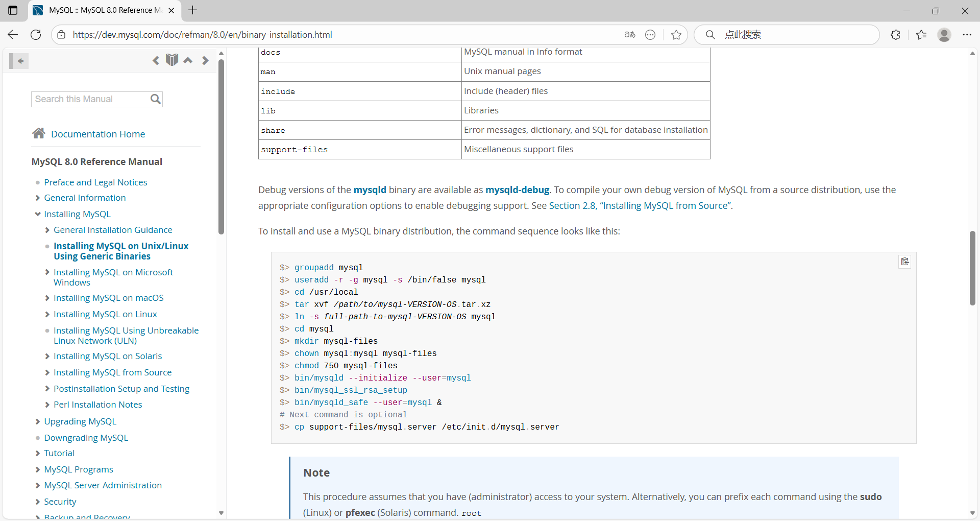This screenshot has width=980, height=521.
Task: Open the Downgrading MySQL page
Action: point(86,438)
